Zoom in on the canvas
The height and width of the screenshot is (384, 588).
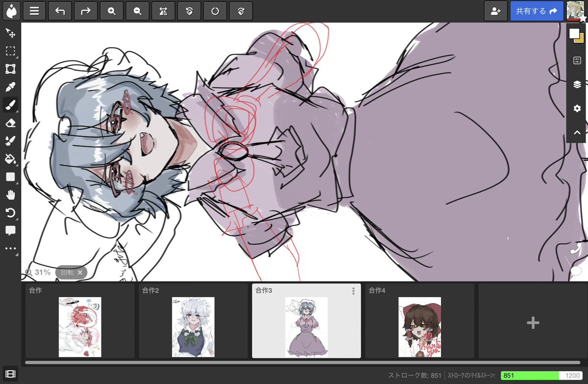click(112, 11)
